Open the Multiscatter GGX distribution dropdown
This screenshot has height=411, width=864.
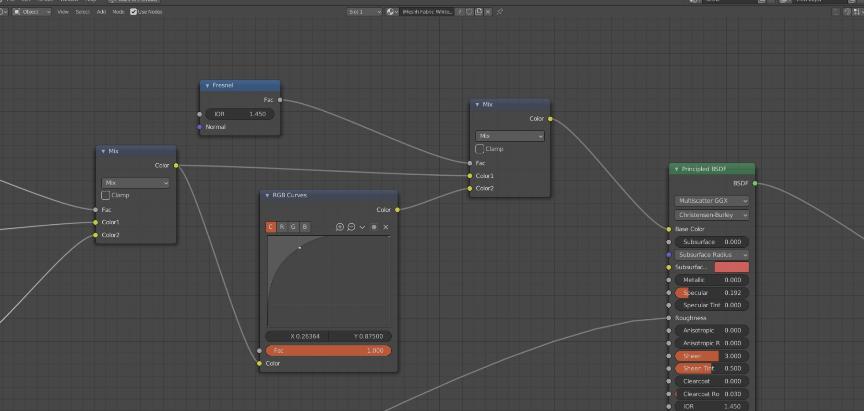coord(712,201)
